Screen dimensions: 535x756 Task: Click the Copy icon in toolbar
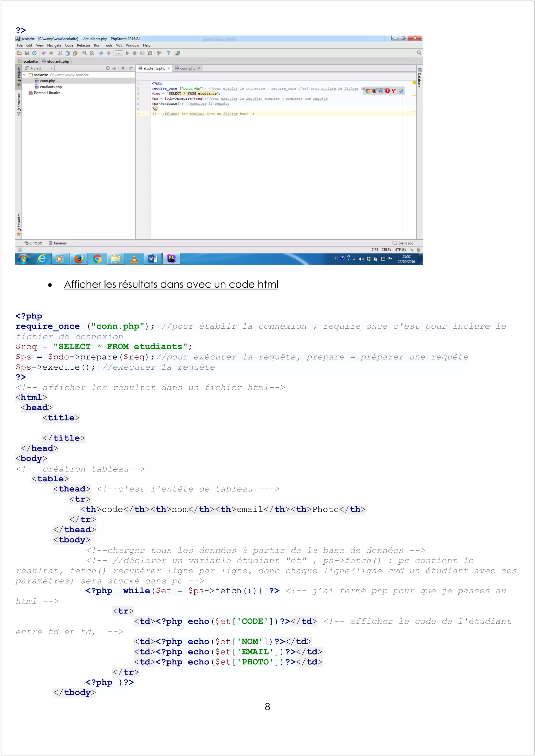(x=68, y=53)
